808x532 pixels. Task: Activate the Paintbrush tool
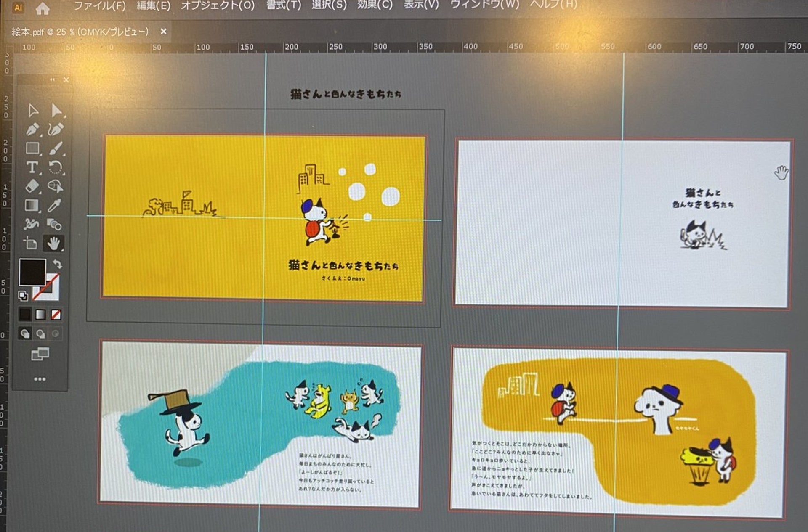click(x=55, y=148)
